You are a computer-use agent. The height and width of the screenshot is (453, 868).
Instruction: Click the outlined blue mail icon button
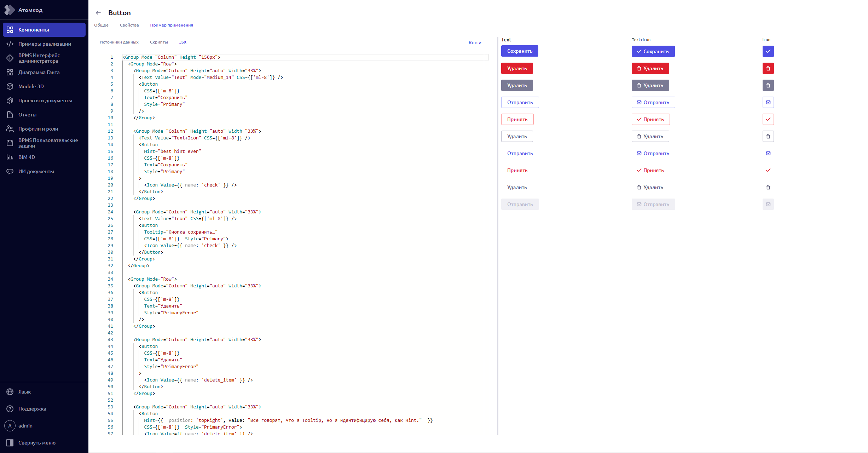coord(768,102)
